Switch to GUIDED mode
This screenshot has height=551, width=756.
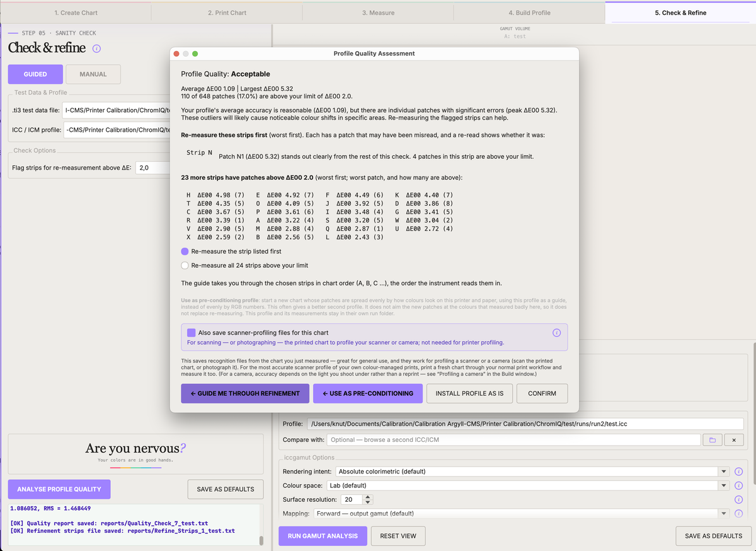pos(35,74)
